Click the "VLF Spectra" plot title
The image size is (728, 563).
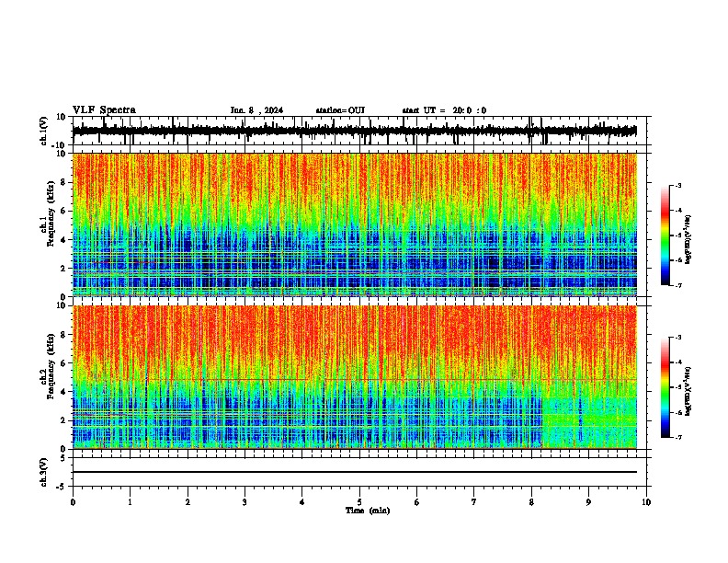[x=104, y=110]
